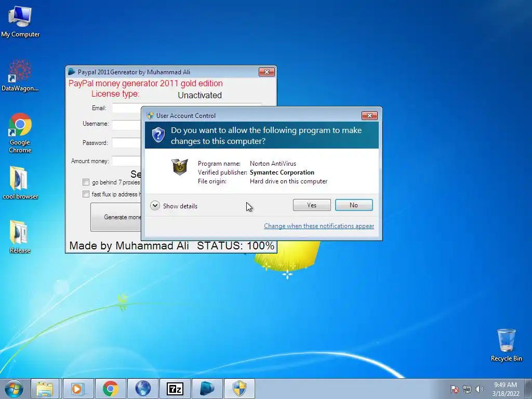Open 7-Zip from the taskbar
The width and height of the screenshot is (532, 399).
click(x=175, y=389)
